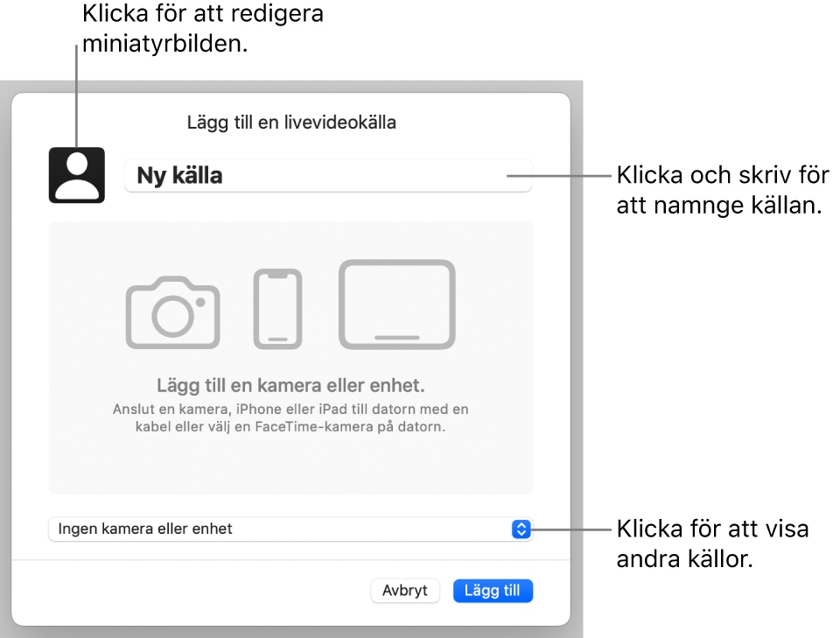The width and height of the screenshot is (840, 638).
Task: Click the iPad icon in preview area
Action: (397, 305)
